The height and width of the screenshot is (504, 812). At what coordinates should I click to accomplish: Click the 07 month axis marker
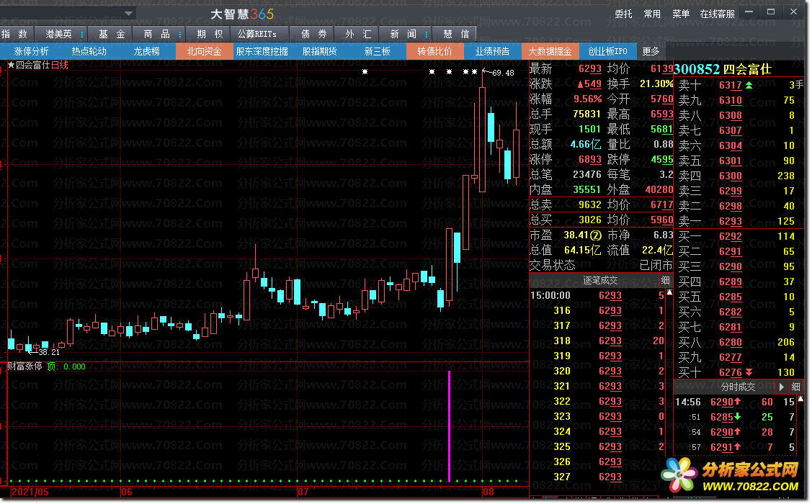tap(303, 492)
